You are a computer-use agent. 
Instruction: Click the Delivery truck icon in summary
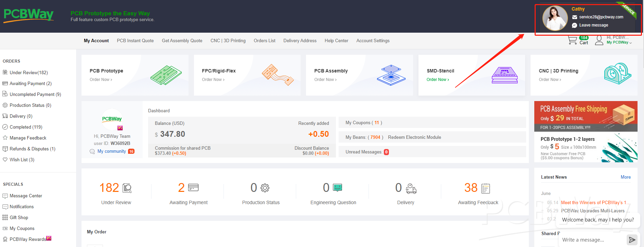click(x=411, y=188)
